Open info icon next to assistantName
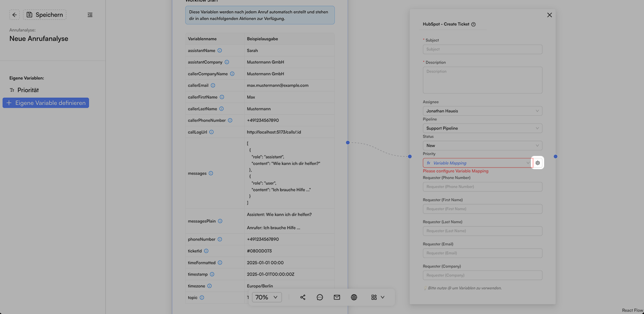The image size is (644, 314). click(220, 50)
